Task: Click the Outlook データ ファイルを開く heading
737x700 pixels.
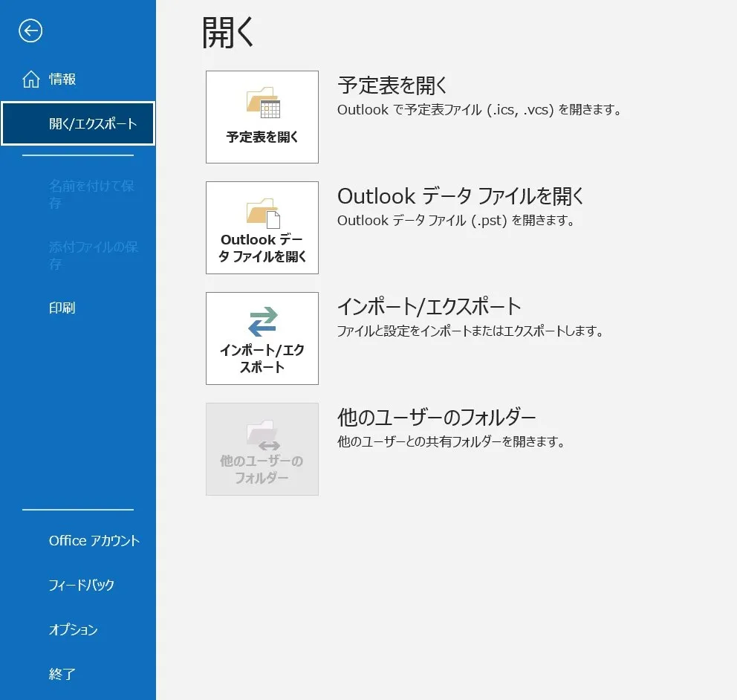Action: pos(461,196)
